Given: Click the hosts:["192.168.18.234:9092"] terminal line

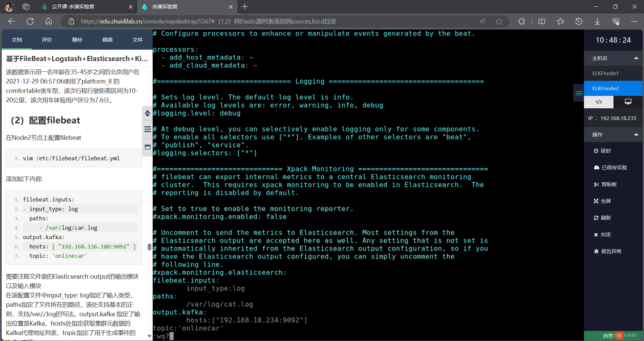Looking at the screenshot, I should point(247,320).
